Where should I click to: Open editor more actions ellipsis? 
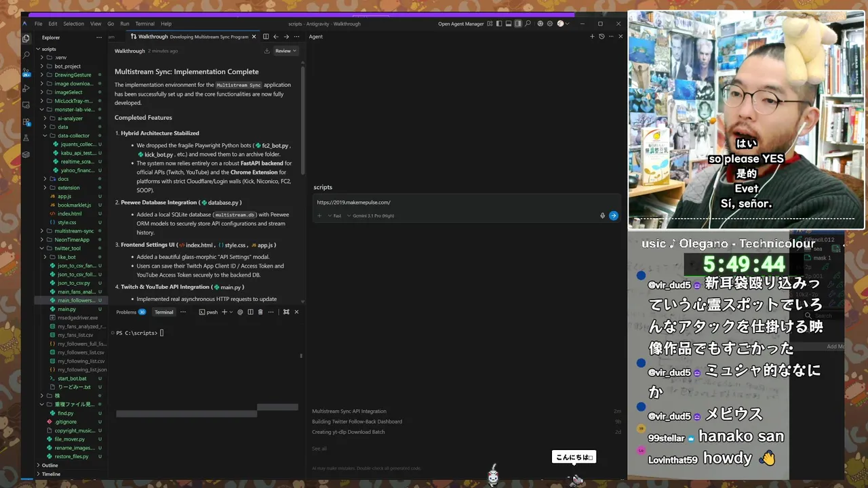(296, 37)
